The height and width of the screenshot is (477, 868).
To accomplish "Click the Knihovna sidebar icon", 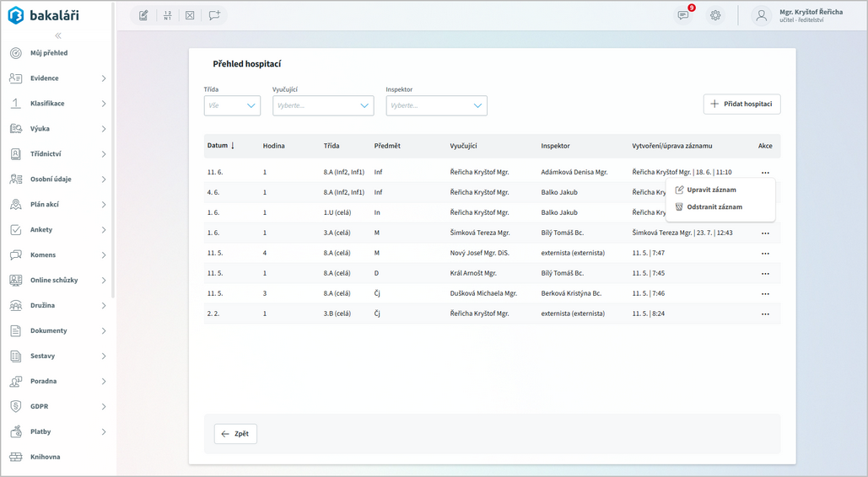I will (x=16, y=457).
